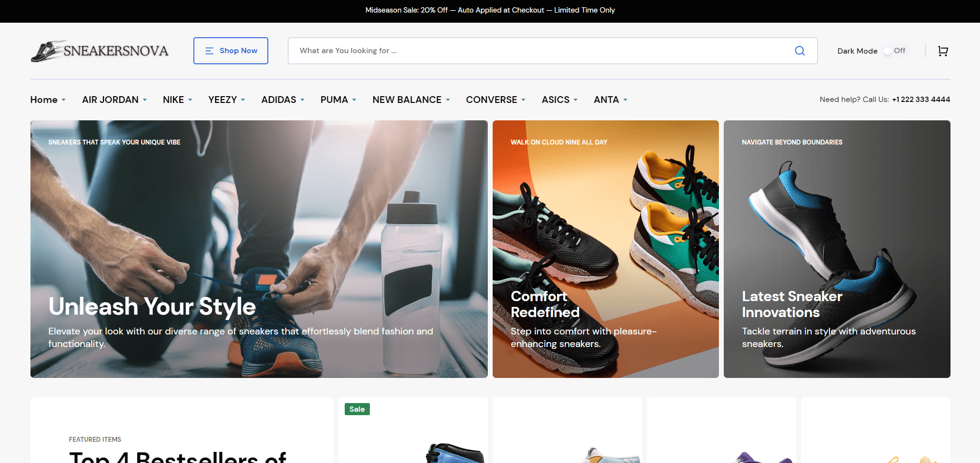
Task: Click the Step into comfort description
Action: click(584, 337)
